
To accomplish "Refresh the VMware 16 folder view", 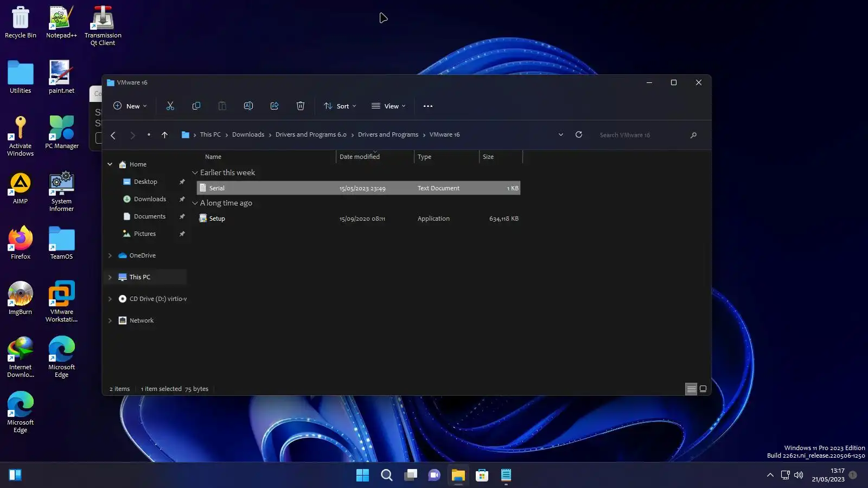I will 579,135.
